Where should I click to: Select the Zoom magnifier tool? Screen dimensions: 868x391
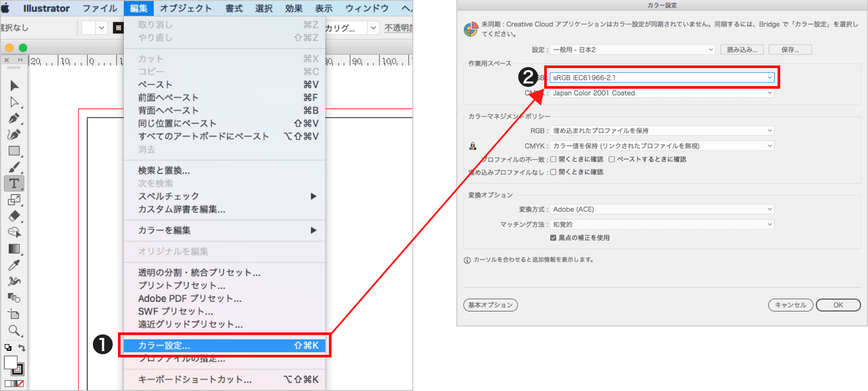[14, 331]
